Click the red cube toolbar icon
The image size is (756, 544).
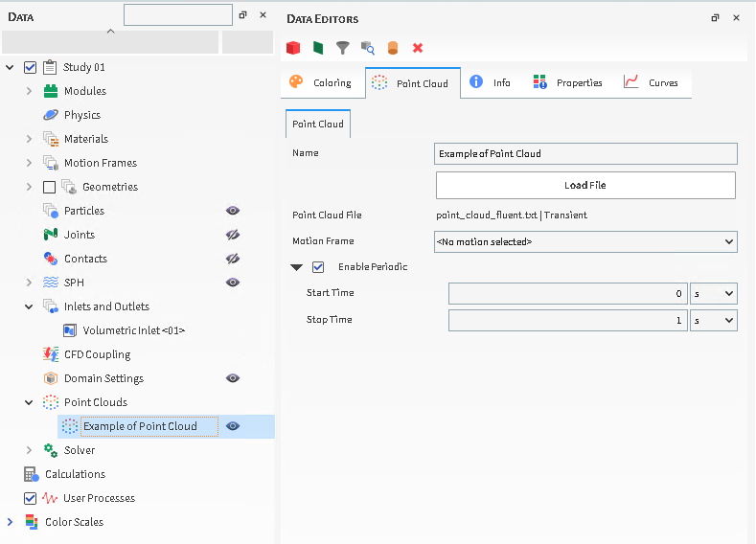293,48
